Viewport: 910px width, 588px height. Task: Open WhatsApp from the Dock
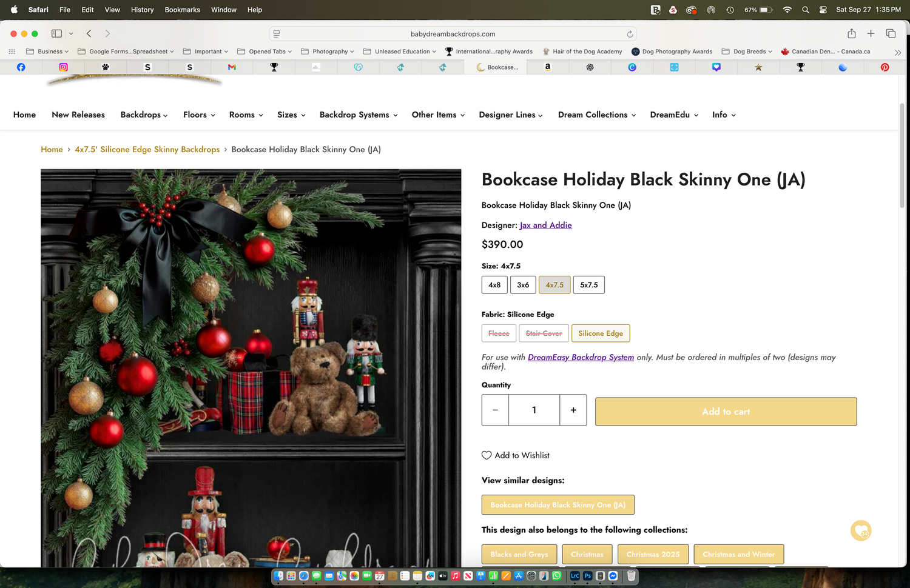[x=556, y=576]
